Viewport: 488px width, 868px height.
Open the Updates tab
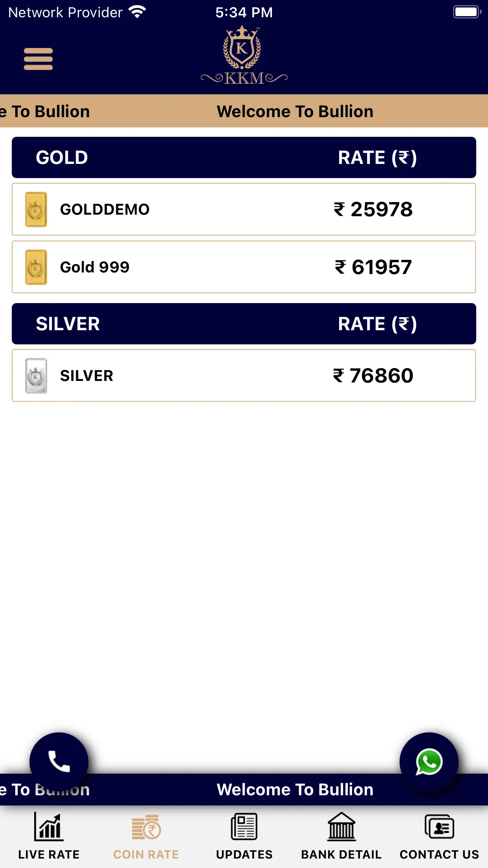pos(244,837)
